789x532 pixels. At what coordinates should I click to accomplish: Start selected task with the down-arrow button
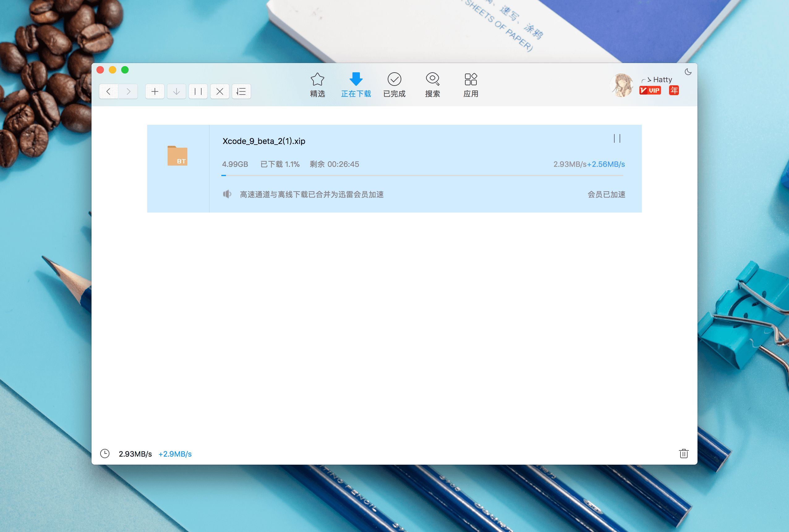tap(177, 91)
